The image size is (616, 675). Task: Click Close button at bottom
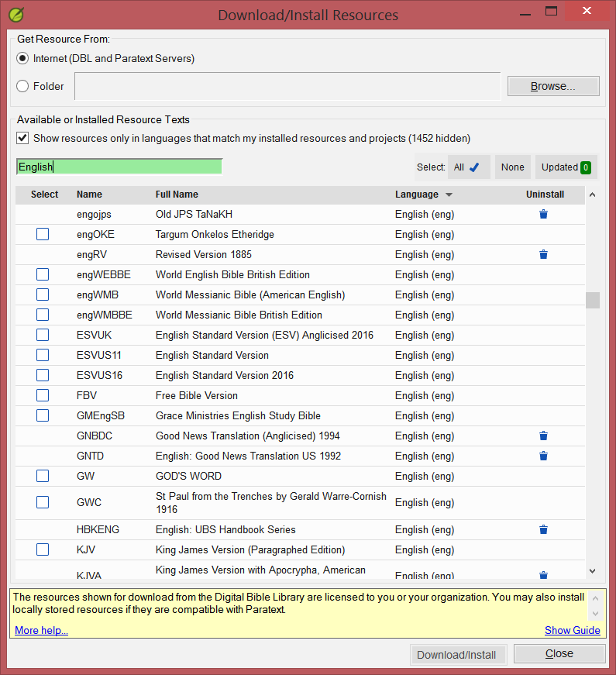tap(559, 653)
